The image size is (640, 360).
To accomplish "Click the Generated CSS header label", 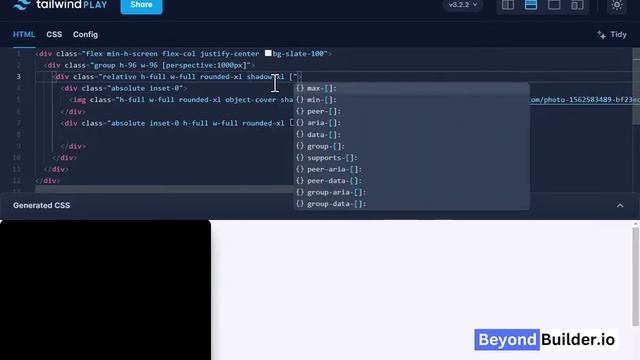I will [42, 205].
